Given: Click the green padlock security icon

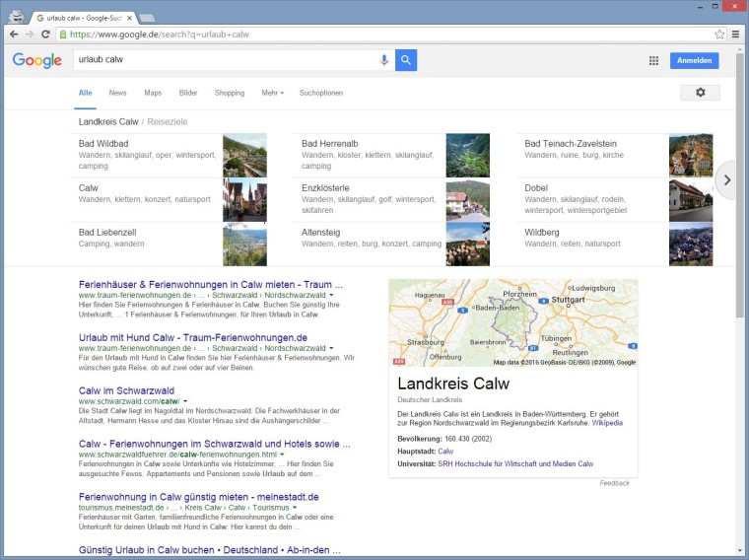Looking at the screenshot, I should pos(62,35).
